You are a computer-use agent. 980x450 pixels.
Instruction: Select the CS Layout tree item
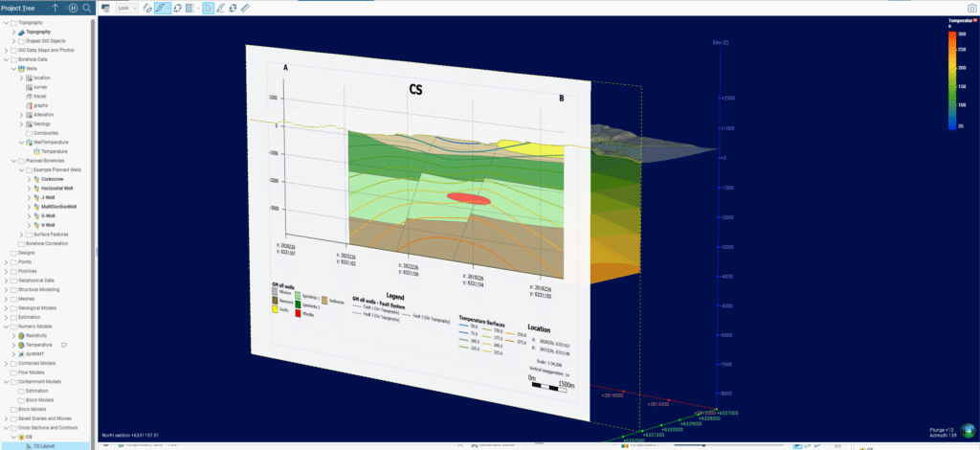click(x=47, y=445)
